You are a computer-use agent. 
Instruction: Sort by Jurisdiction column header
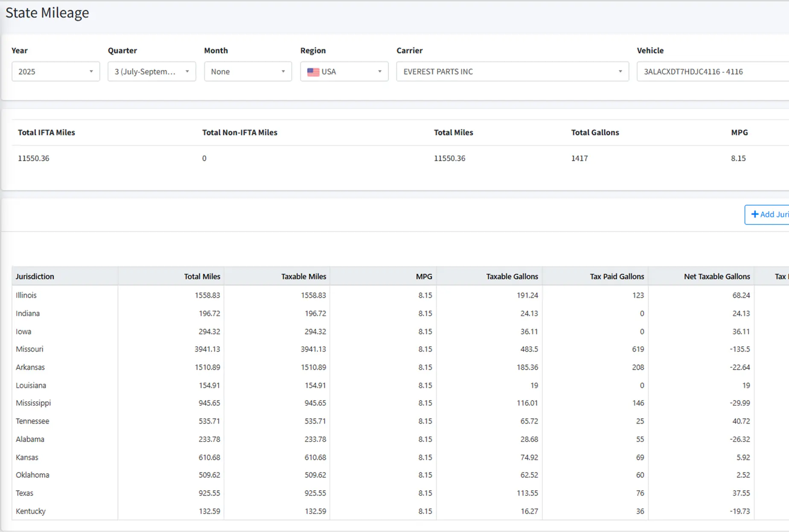(x=35, y=276)
